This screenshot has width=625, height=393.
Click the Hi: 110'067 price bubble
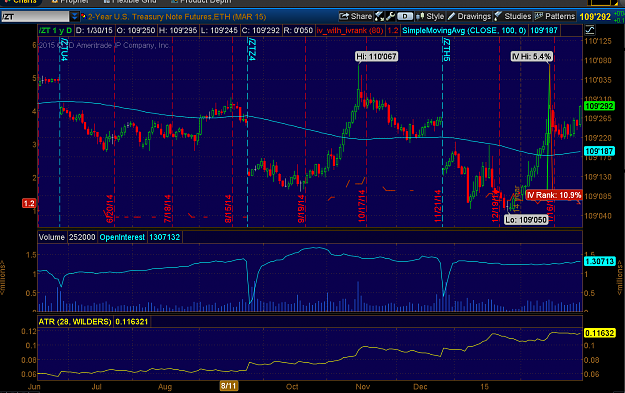[376, 57]
